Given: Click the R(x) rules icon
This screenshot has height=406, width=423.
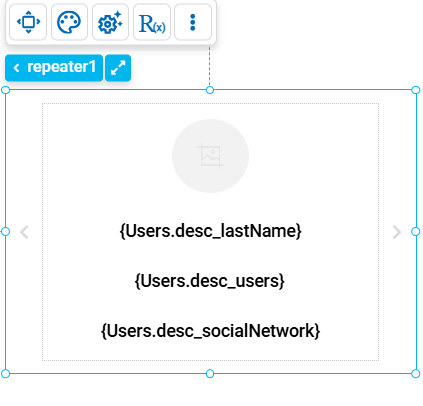Looking at the screenshot, I should 152,22.
